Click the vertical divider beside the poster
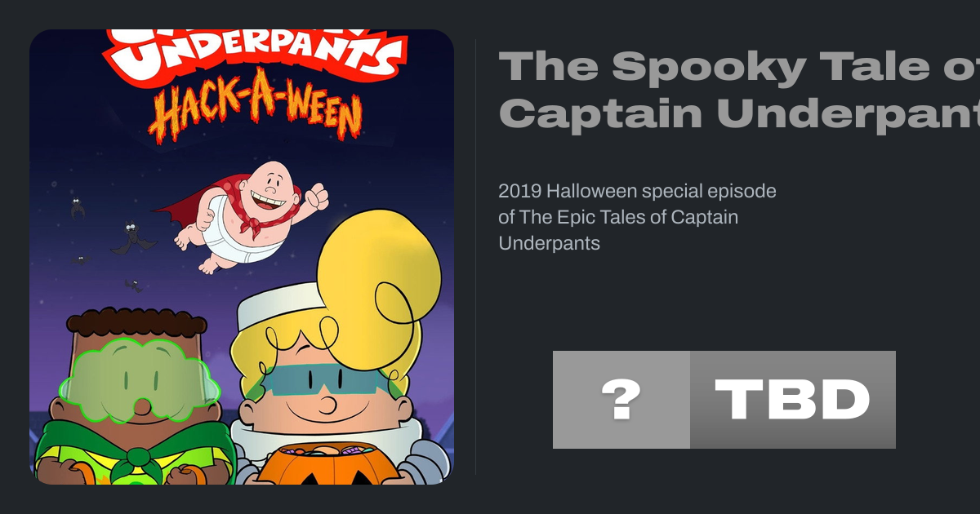 tap(476, 257)
